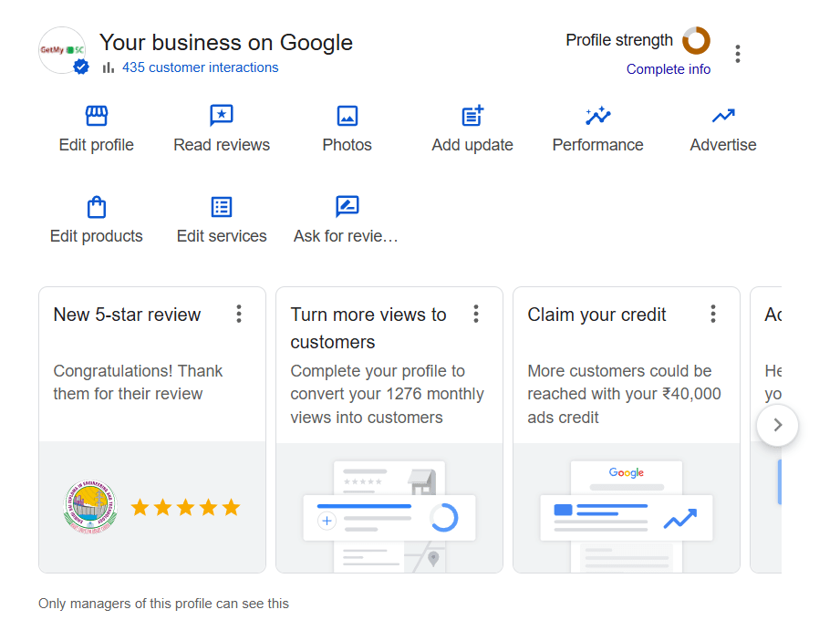This screenshot has width=840, height=620.
Task: Click text about 1276 monthly views
Action: (x=387, y=394)
